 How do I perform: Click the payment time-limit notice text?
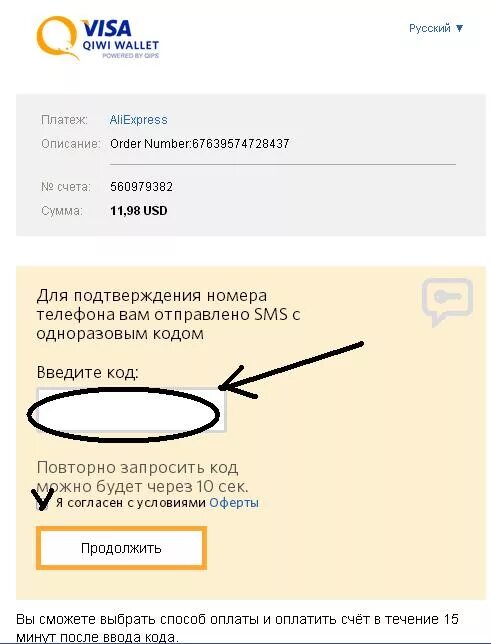(237, 628)
